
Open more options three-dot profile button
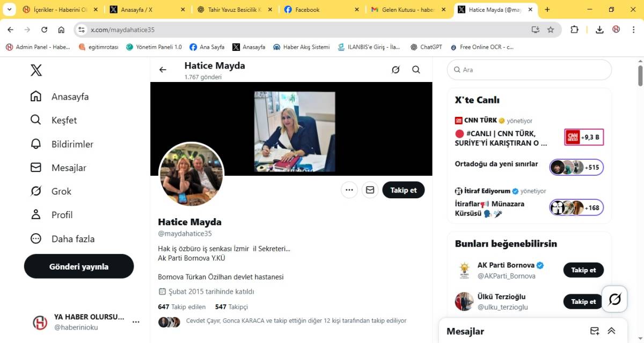tap(349, 190)
